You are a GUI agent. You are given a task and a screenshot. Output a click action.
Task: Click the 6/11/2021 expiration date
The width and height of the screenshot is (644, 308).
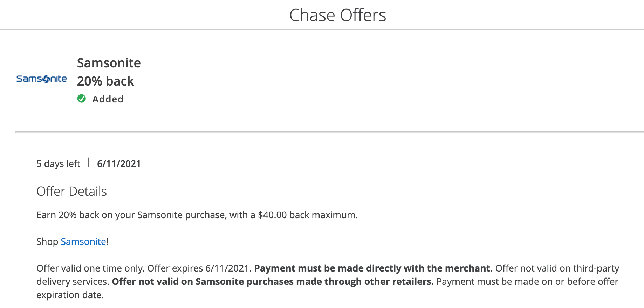point(119,164)
